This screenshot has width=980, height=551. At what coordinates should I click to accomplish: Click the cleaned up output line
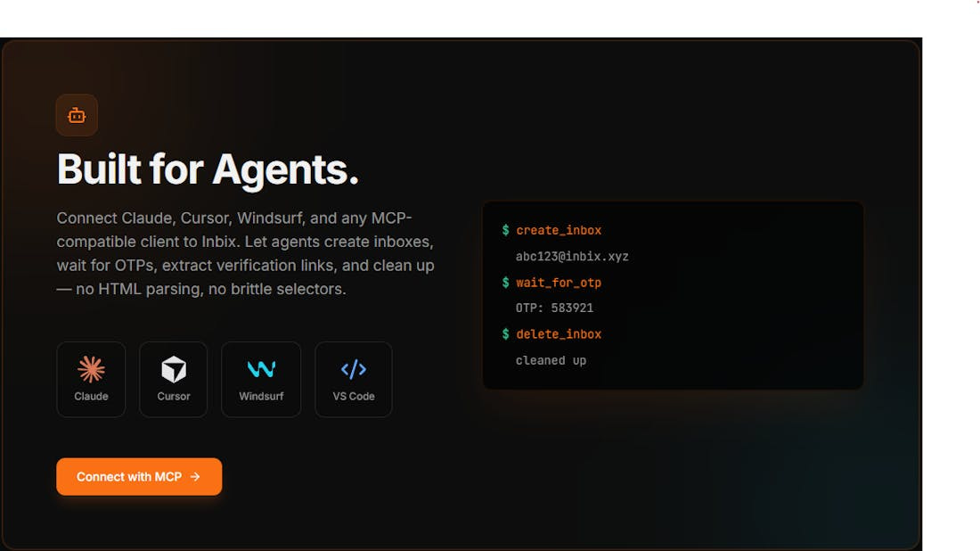tap(551, 360)
